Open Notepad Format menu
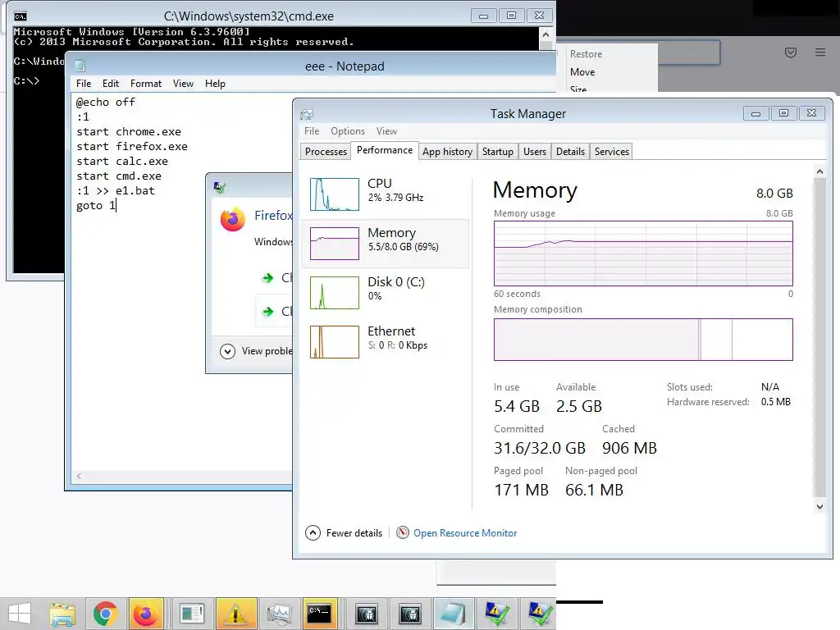The image size is (840, 630). [x=146, y=84]
